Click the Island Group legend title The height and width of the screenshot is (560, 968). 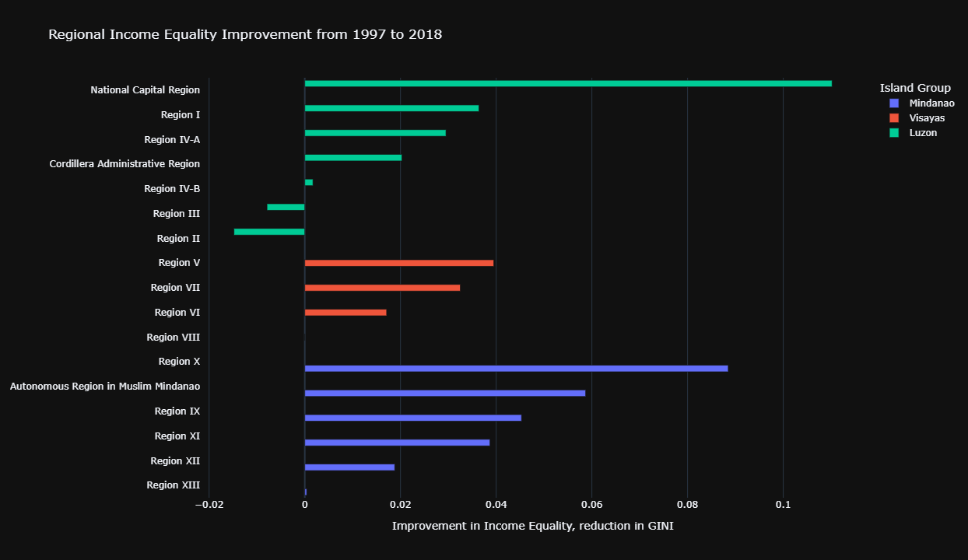[x=915, y=88]
